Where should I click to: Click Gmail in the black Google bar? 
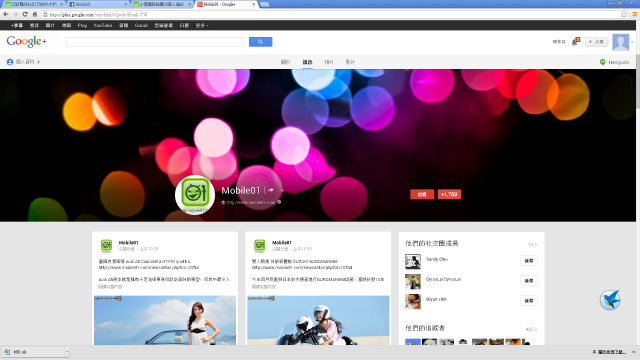[x=141, y=25]
